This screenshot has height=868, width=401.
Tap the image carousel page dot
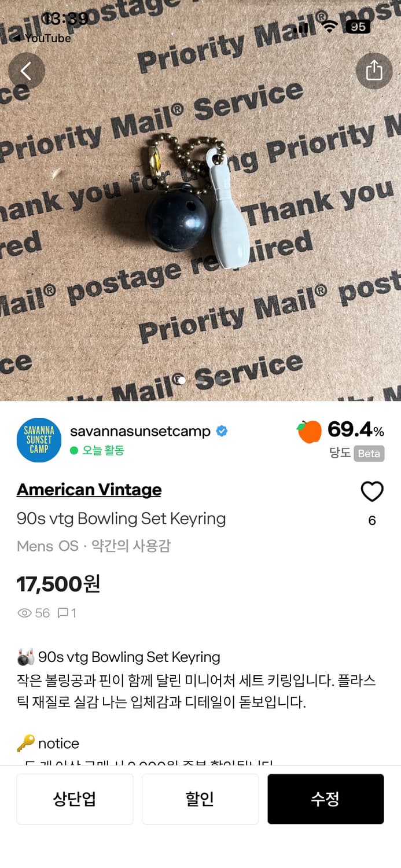coord(182,381)
